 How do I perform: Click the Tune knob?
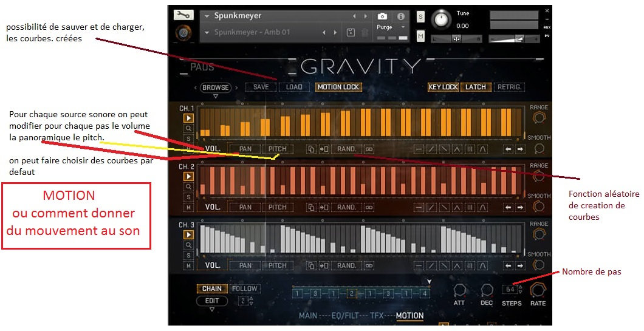pos(441,19)
